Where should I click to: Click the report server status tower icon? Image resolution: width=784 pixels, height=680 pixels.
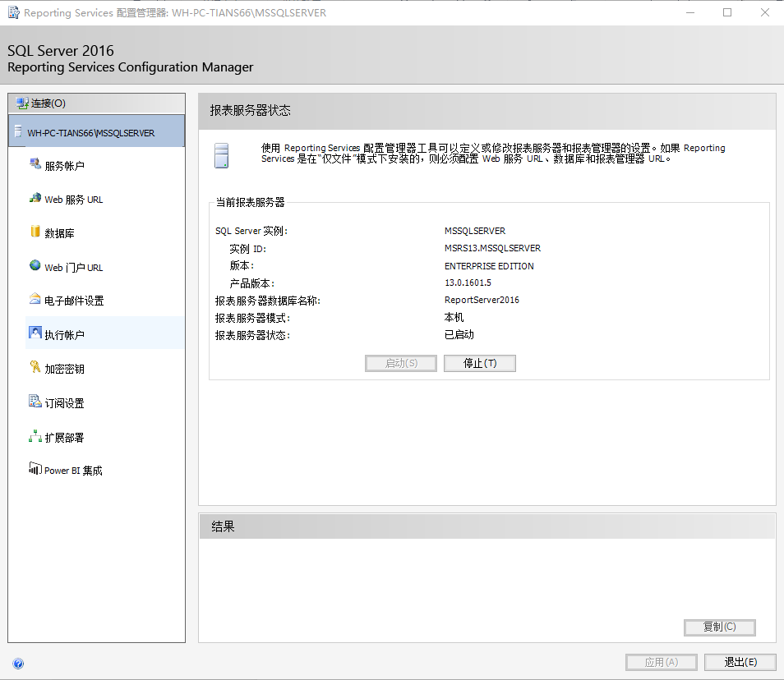(x=222, y=155)
